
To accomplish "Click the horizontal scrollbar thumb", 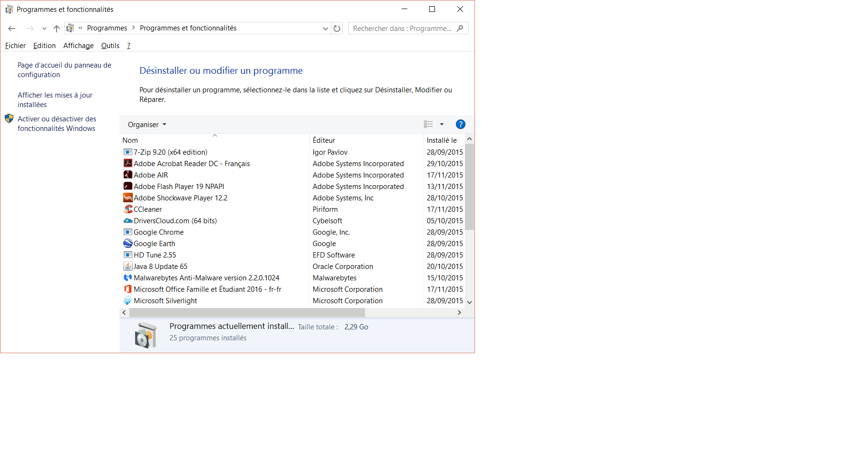I will click(x=247, y=312).
